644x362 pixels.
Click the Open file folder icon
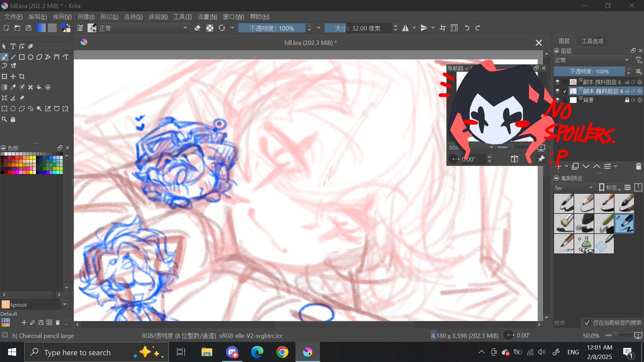[17, 28]
